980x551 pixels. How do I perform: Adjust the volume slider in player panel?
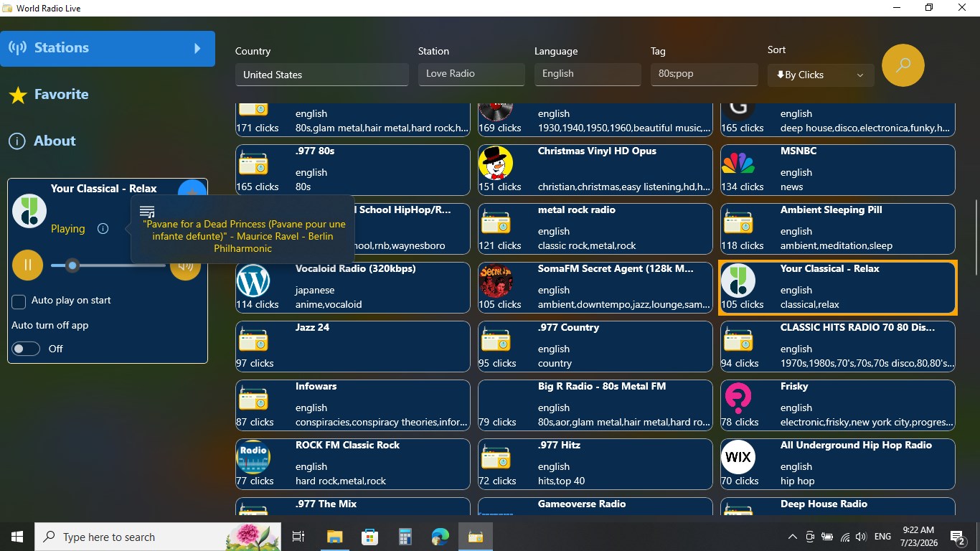pos(108,265)
